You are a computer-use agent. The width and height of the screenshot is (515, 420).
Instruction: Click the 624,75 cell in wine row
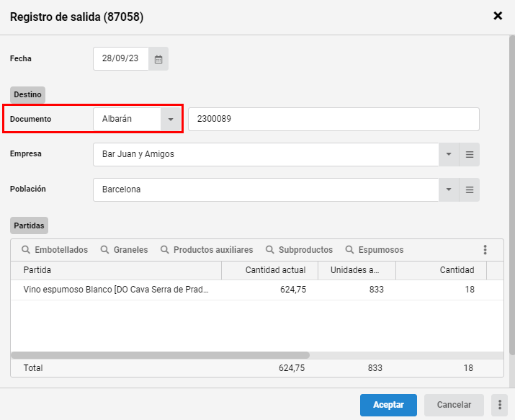click(x=292, y=290)
